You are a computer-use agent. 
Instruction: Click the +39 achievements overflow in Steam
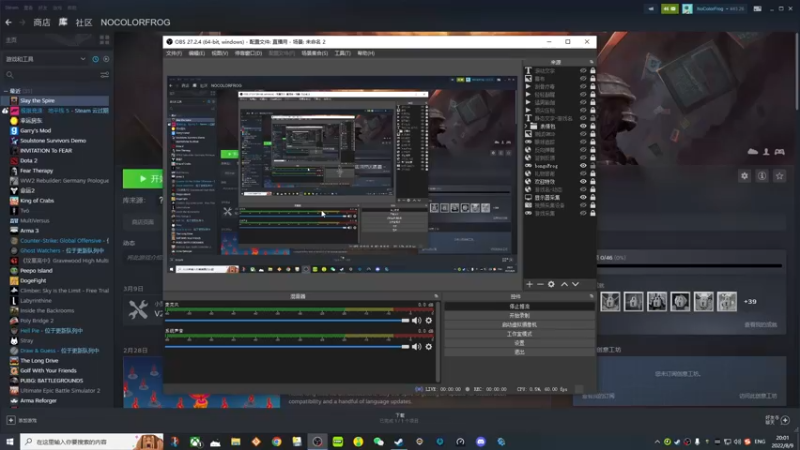point(750,302)
